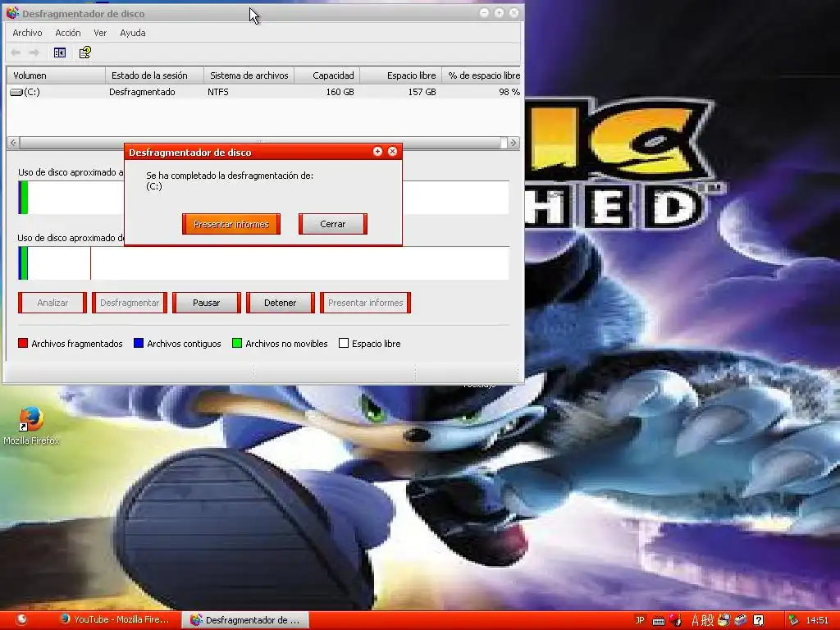Toggle the console tree toolbar icon

click(x=59, y=52)
